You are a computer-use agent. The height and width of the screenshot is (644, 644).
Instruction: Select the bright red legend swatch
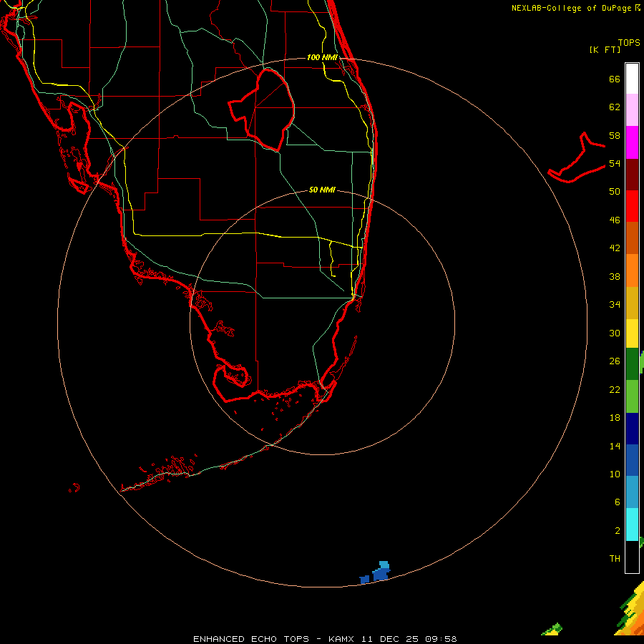pyautogui.click(x=632, y=206)
